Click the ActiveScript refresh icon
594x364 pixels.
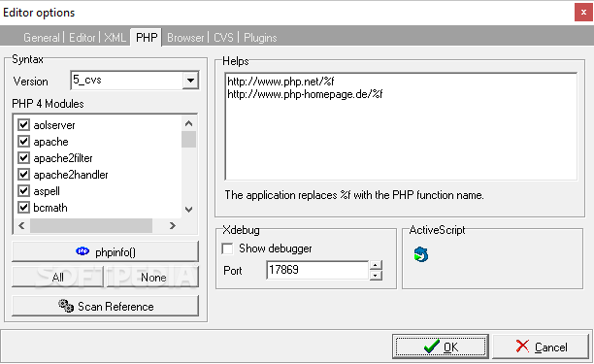point(421,254)
